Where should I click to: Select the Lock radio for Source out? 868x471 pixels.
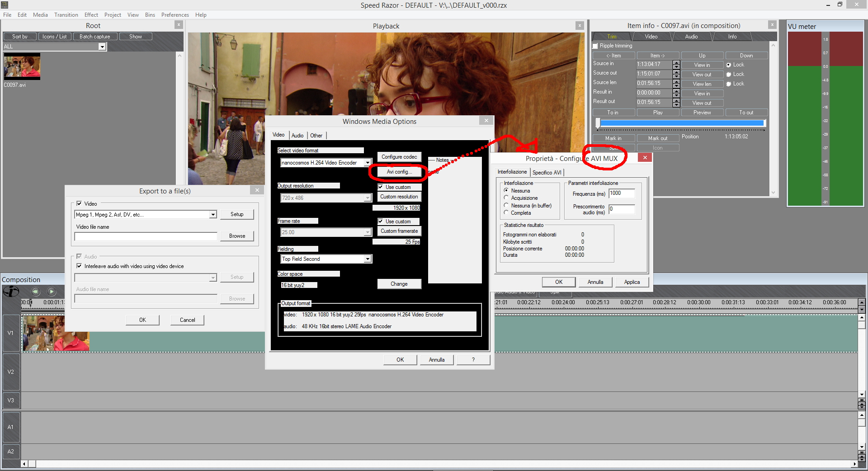tap(729, 75)
